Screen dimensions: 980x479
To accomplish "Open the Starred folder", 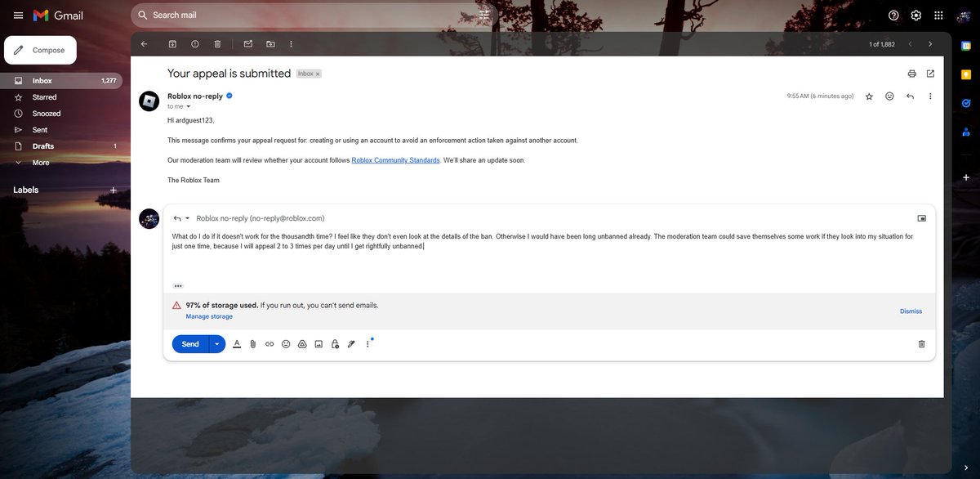I will pyautogui.click(x=61, y=97).
